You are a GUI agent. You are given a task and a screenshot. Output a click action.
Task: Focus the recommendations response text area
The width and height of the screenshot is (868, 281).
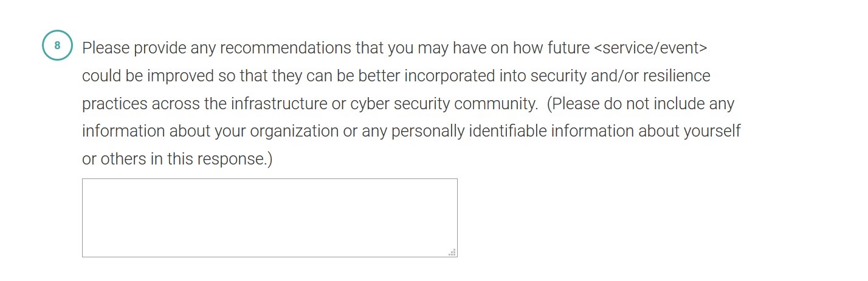269,217
